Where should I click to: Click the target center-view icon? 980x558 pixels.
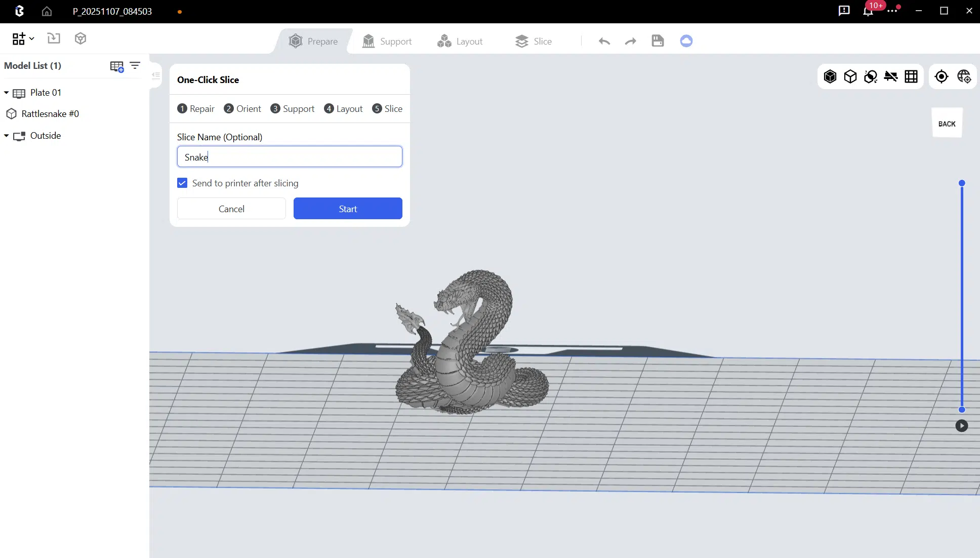point(942,76)
